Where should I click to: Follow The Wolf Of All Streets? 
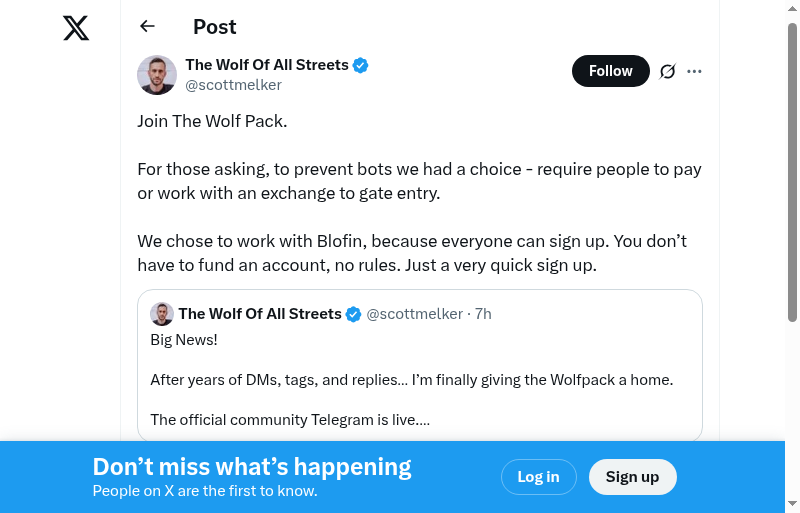(x=610, y=71)
